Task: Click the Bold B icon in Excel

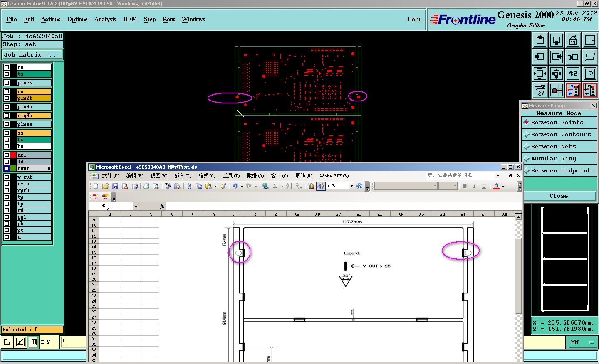Action: tap(465, 186)
